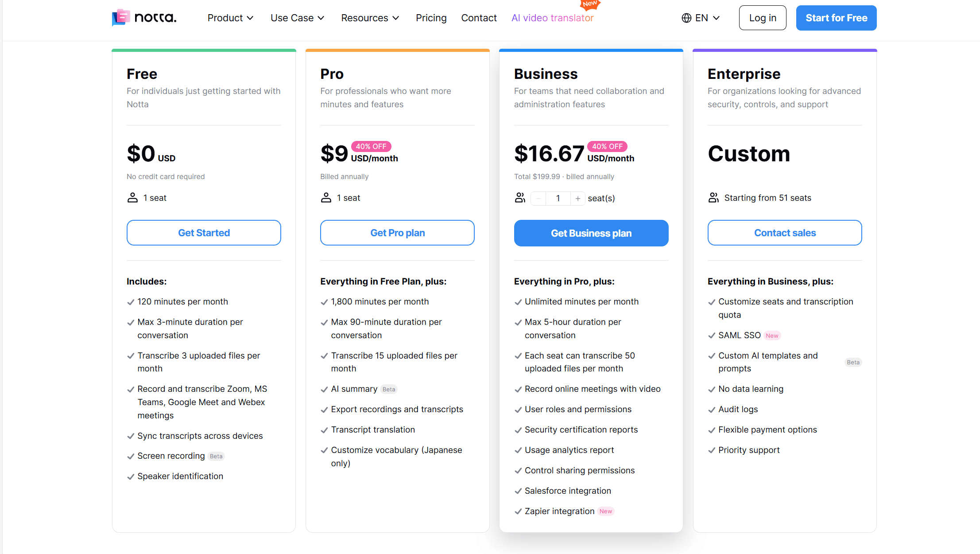This screenshot has width=980, height=554.
Task: Click the person icon in Free plan
Action: pos(132,198)
